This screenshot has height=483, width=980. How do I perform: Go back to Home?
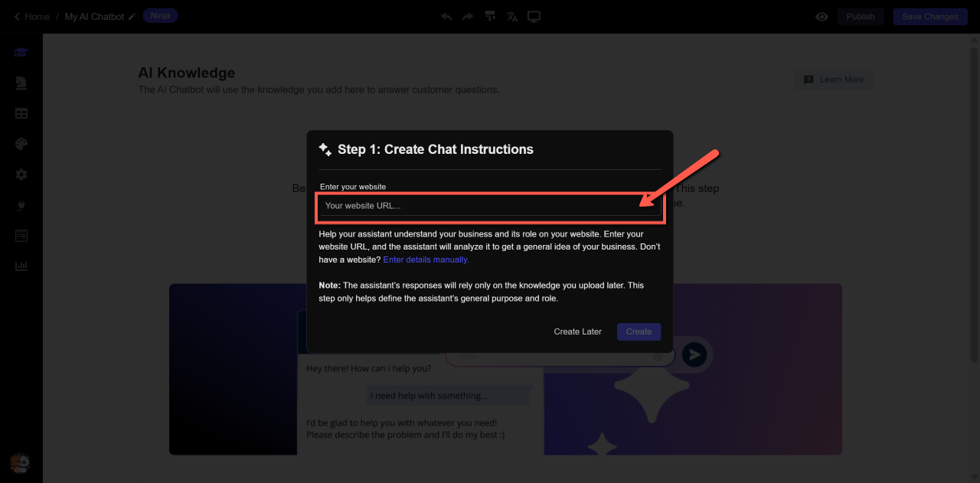[x=31, y=17]
